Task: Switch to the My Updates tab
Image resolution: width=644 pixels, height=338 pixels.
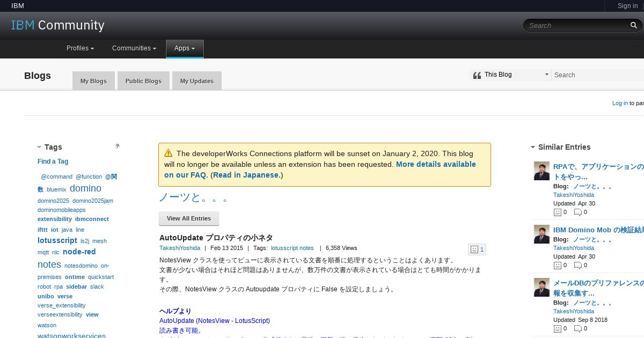Action: coord(196,81)
